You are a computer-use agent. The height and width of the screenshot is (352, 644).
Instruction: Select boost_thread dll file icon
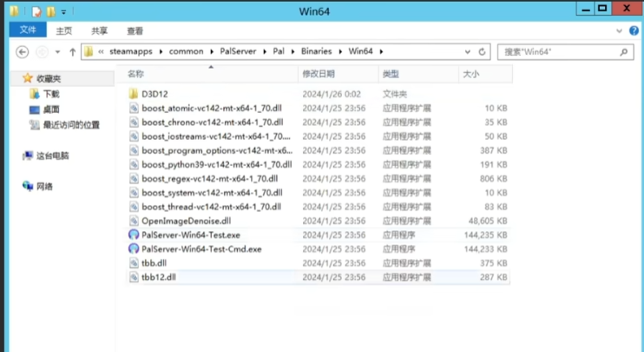134,207
